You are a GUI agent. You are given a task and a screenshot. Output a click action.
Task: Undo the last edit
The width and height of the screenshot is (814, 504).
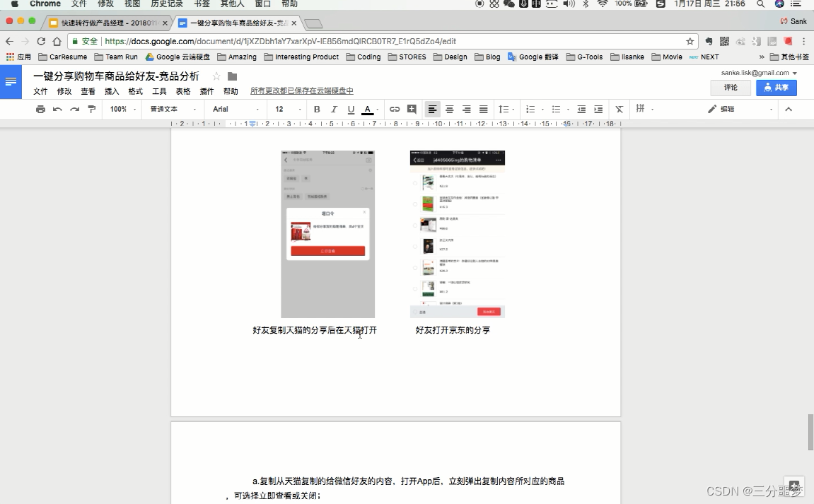click(57, 109)
